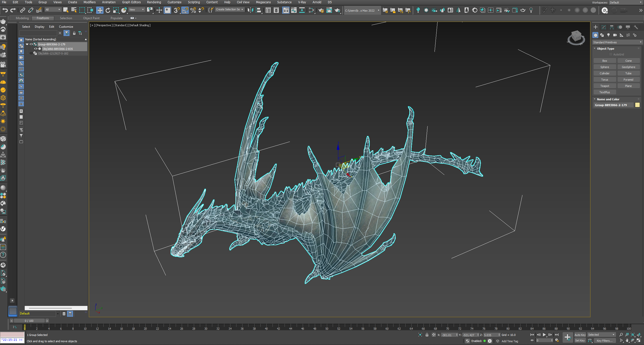Toggle the Angle Snap icon
This screenshot has width=644, height=345.
[185, 10]
